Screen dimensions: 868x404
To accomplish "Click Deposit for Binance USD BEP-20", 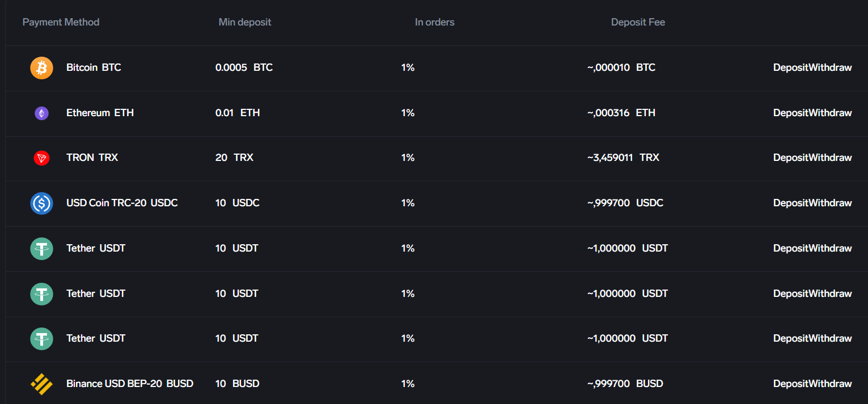I will coord(790,384).
